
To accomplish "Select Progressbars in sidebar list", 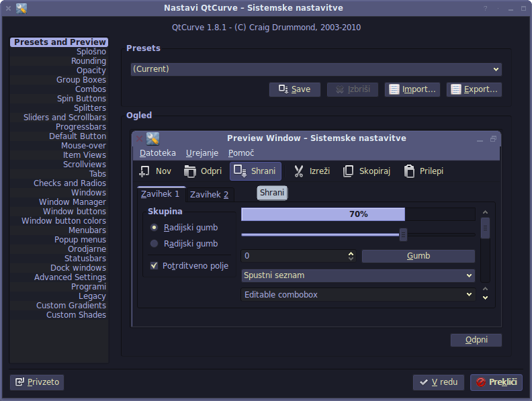I will [x=59, y=127].
